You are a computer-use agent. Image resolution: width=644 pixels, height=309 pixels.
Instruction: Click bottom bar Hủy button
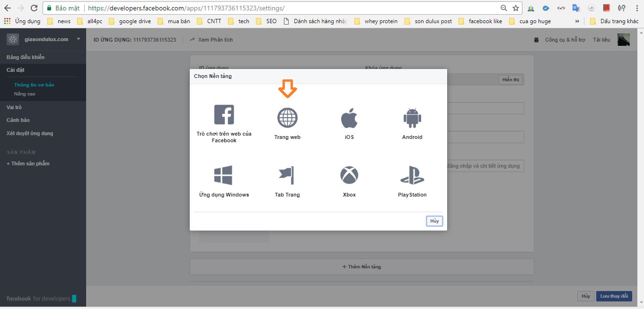click(586, 296)
